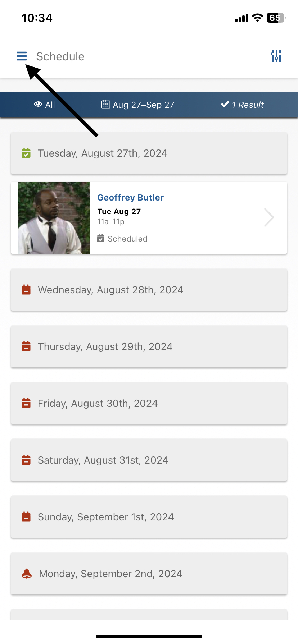The width and height of the screenshot is (298, 644).
Task: Expand Geoffrey Butler shift with the chevron
Action: pyautogui.click(x=269, y=217)
